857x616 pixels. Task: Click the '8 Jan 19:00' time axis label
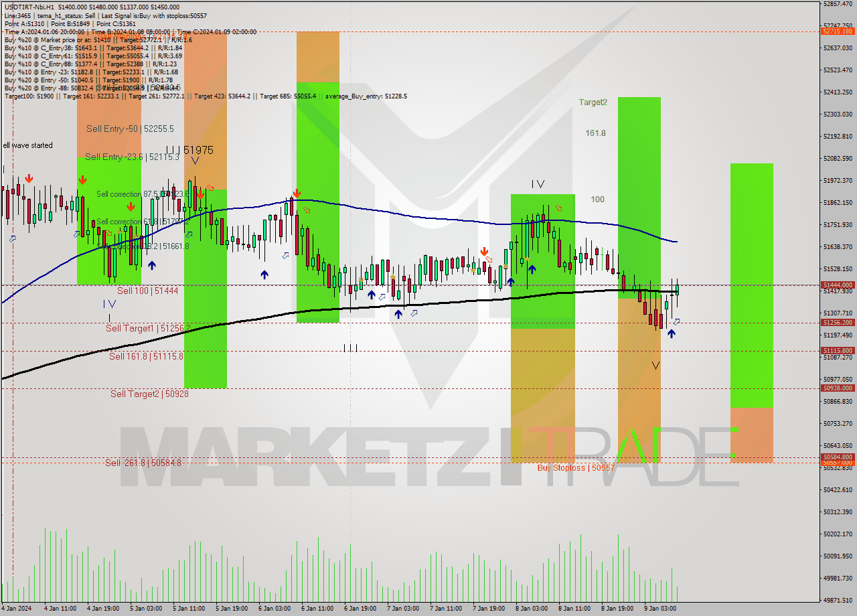(617, 609)
